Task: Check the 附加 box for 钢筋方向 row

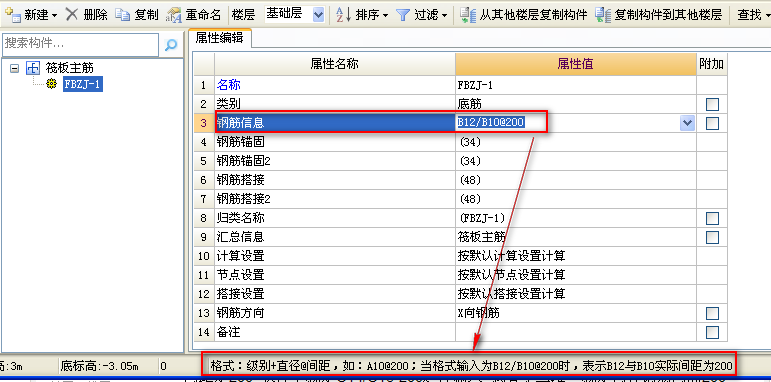Action: tap(712, 313)
